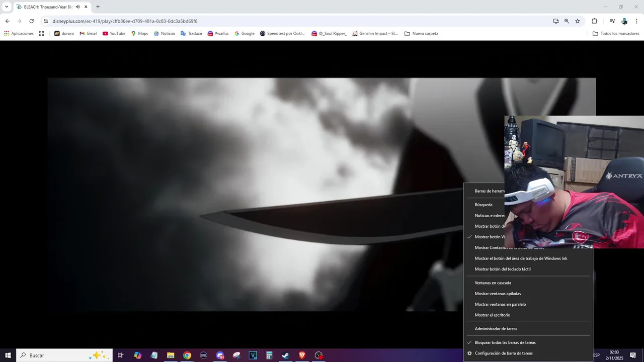Viewport: 644px width, 362px height.
Task: Open the Gmail bookmark
Action: tap(88, 34)
